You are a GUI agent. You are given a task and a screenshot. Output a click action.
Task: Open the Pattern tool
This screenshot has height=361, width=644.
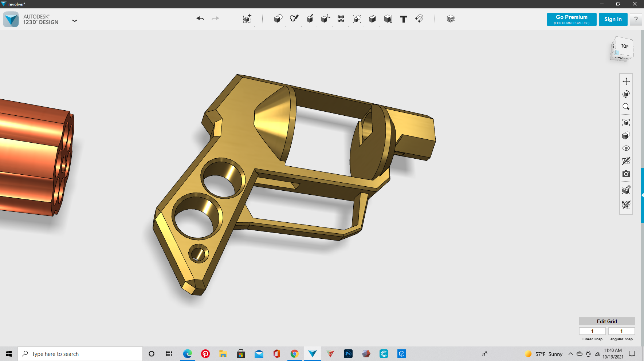[x=341, y=19]
